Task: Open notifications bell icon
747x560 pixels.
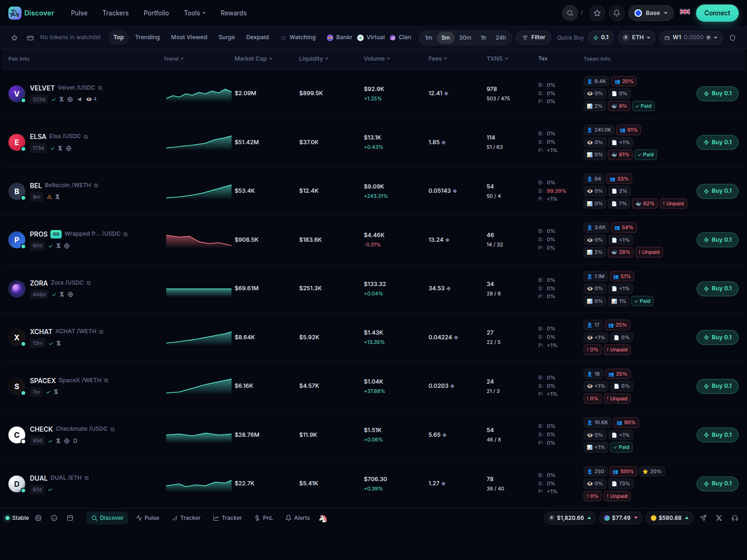Action: [617, 13]
